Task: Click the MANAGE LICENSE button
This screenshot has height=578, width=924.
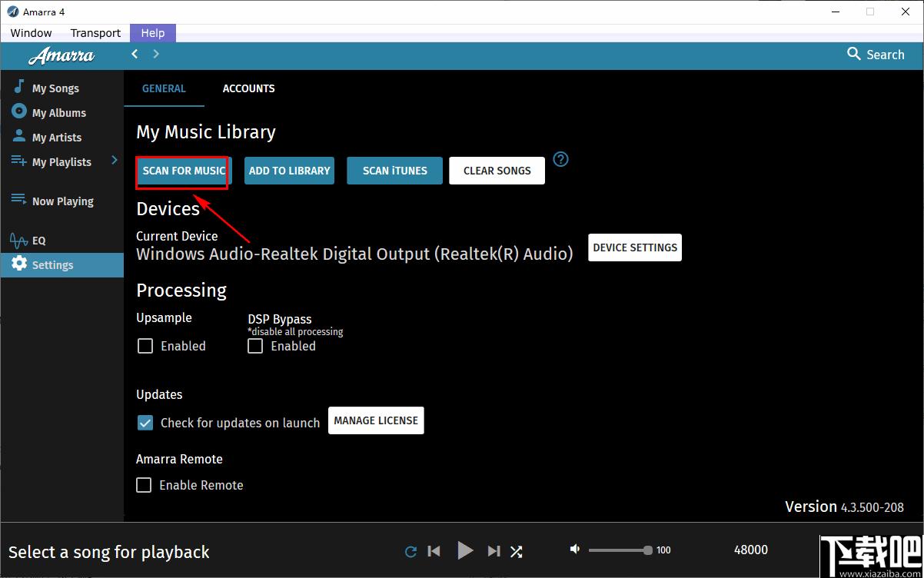Action: [x=376, y=420]
